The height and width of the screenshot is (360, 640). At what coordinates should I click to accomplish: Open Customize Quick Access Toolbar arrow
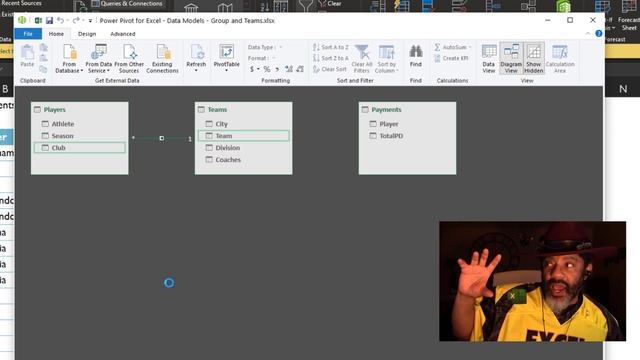[90, 21]
